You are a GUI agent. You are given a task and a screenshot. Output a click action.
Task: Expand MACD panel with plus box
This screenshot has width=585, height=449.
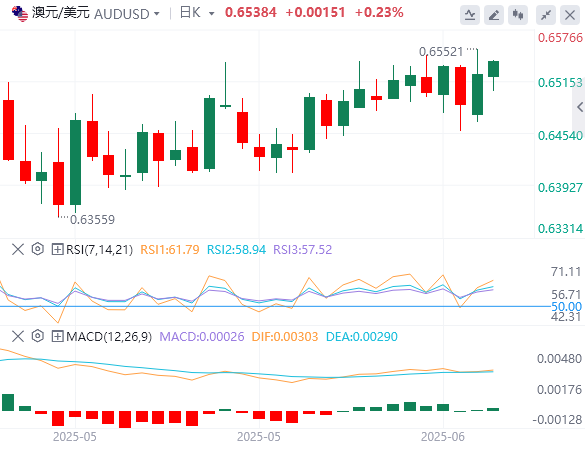point(57,337)
